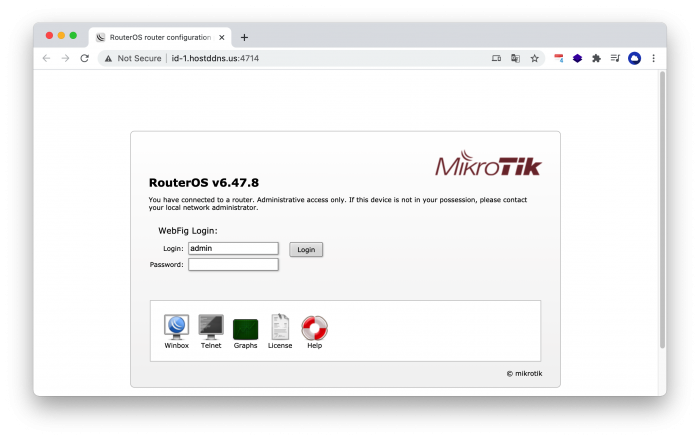The image size is (700, 440).
Task: Click the red macOS close window button
Action: pos(50,35)
